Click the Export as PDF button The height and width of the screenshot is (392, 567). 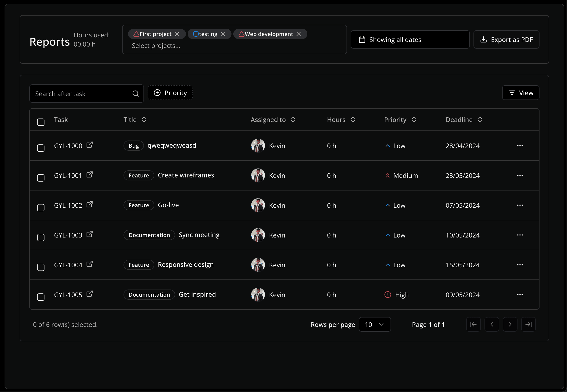[506, 39]
